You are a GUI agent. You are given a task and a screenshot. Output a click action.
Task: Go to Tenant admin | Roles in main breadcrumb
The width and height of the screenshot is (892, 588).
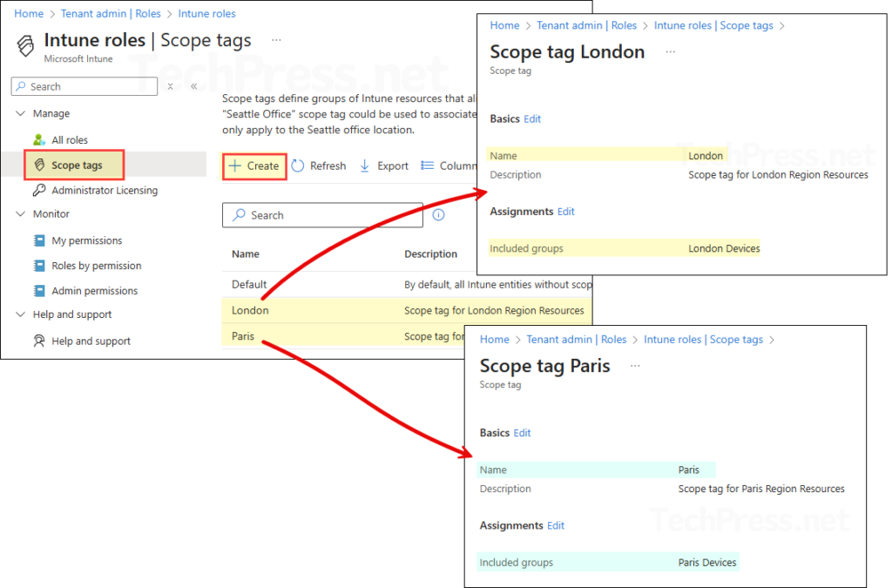tap(111, 14)
